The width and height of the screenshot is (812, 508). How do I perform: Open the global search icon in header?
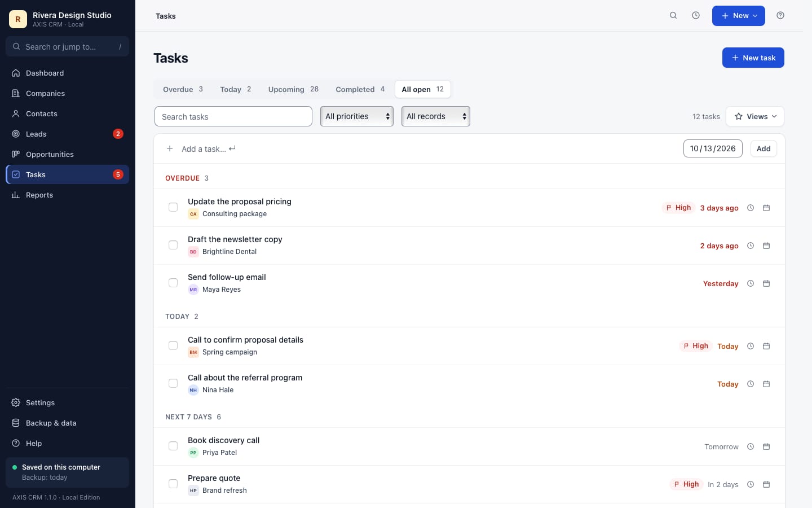coord(673,16)
